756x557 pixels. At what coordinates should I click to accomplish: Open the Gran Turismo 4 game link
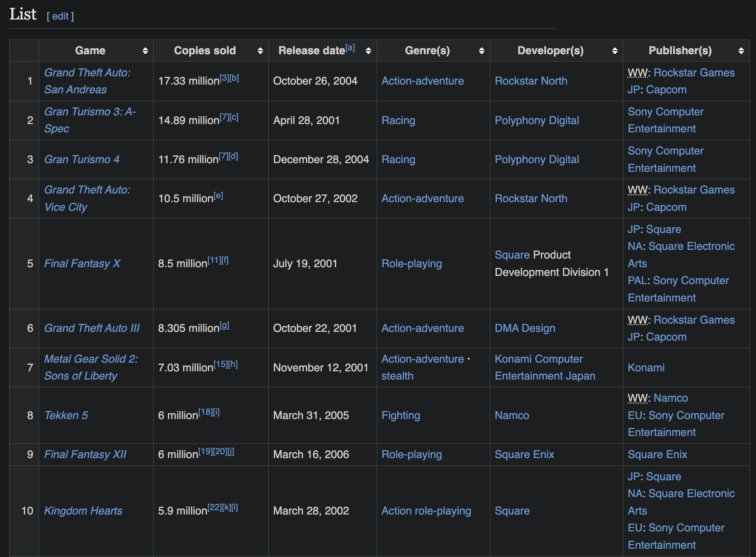coord(82,159)
